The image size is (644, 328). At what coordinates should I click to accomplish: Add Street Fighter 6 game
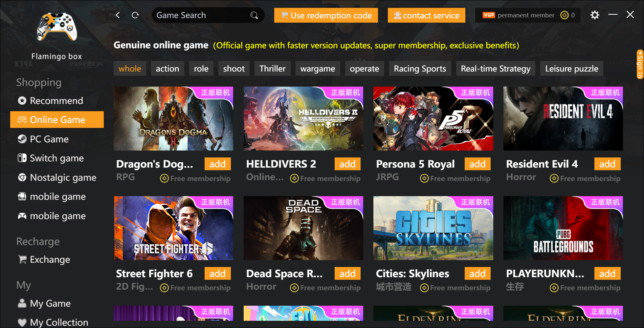point(218,274)
